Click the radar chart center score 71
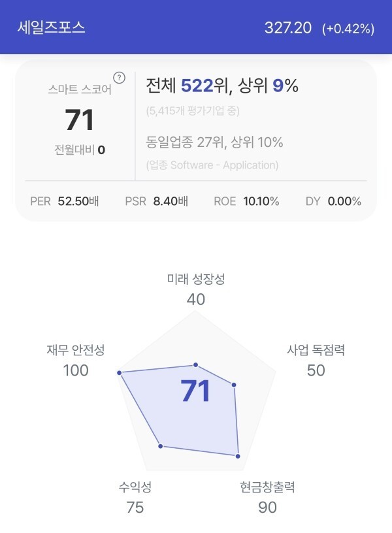This screenshot has width=392, height=533. (195, 391)
